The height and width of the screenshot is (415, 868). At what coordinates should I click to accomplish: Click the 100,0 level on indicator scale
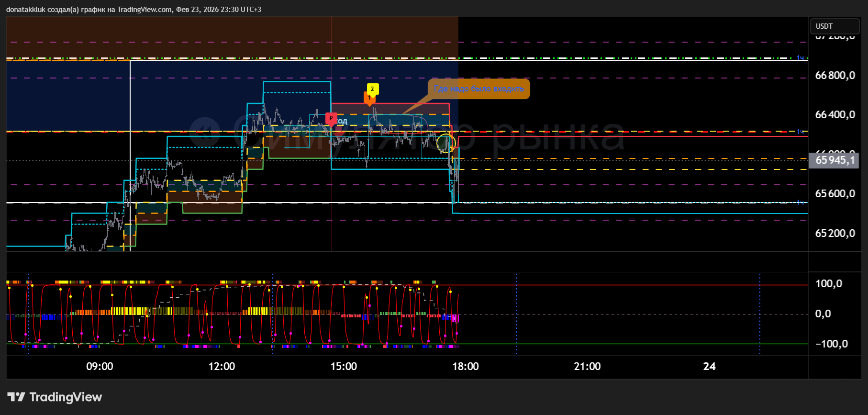point(828,284)
